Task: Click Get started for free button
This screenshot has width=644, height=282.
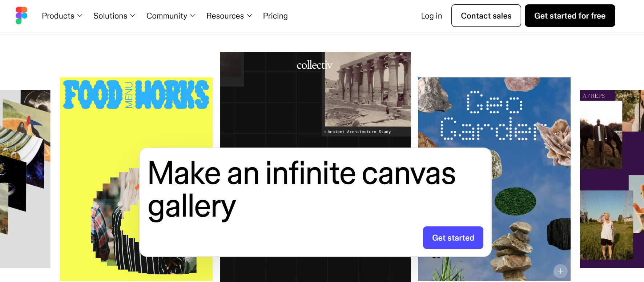Action: (569, 16)
